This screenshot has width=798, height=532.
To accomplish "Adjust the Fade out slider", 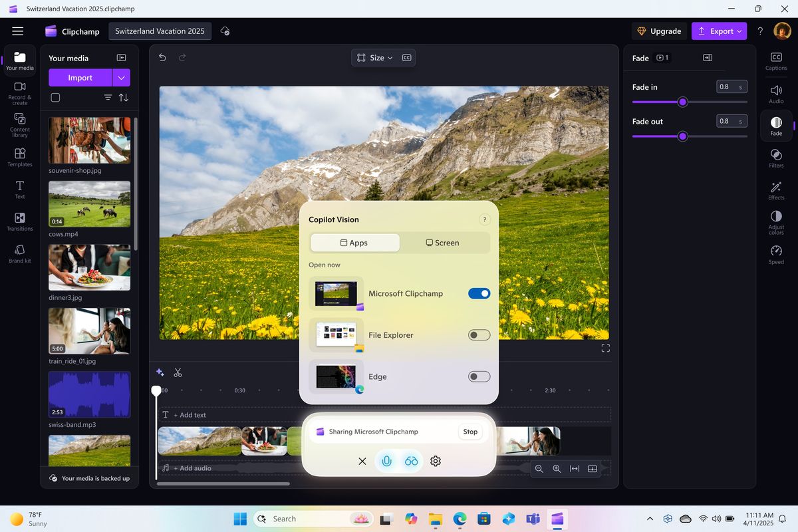I will (682, 136).
